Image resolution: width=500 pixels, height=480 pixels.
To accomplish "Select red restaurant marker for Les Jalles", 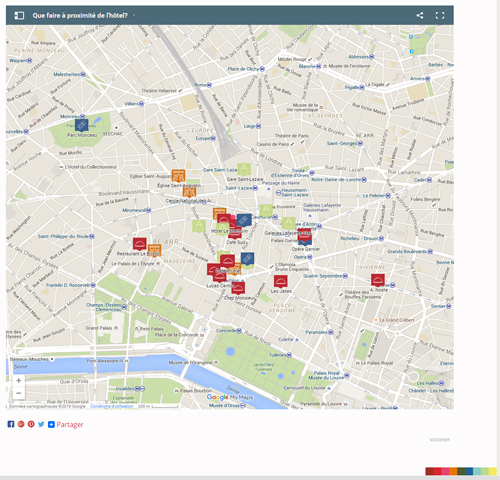I will pyautogui.click(x=281, y=281).
